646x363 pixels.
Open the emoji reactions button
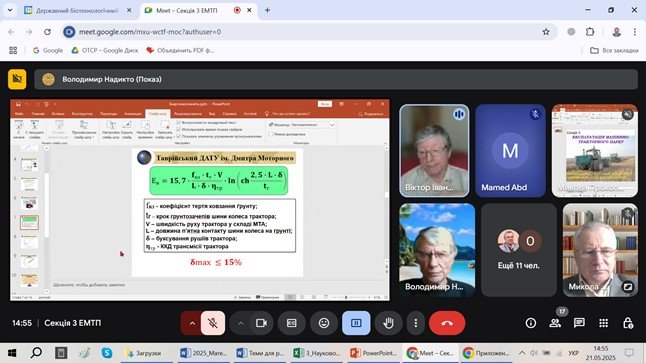click(x=324, y=323)
